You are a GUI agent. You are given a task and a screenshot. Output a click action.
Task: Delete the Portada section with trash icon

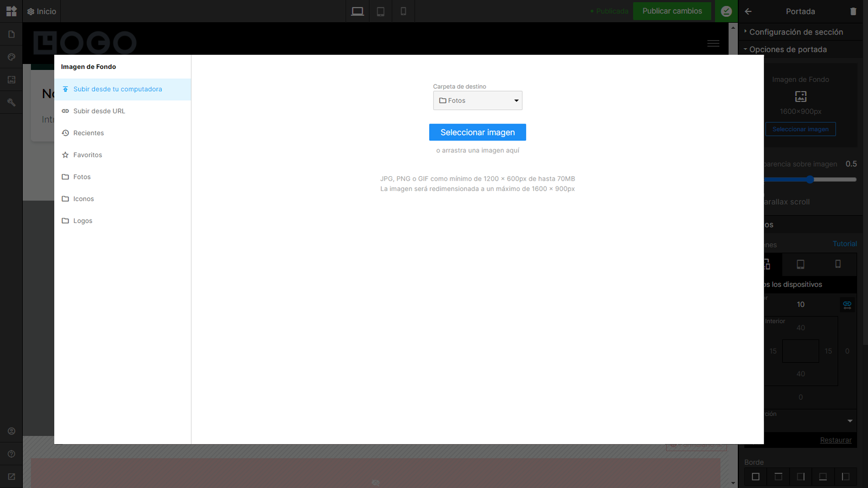point(853,11)
